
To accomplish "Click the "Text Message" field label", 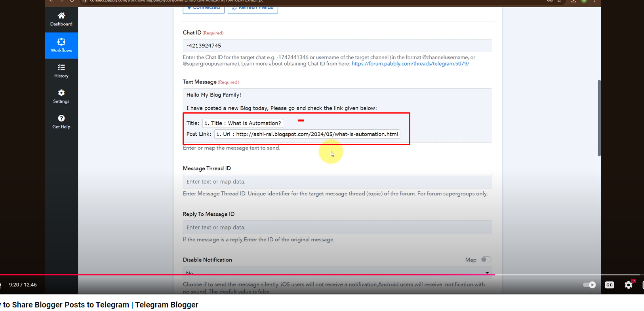I will (x=200, y=82).
